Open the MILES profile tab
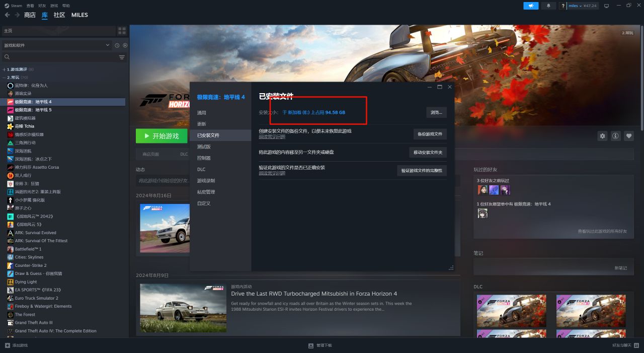Viewport: 644px width, 353px height. 79,15
